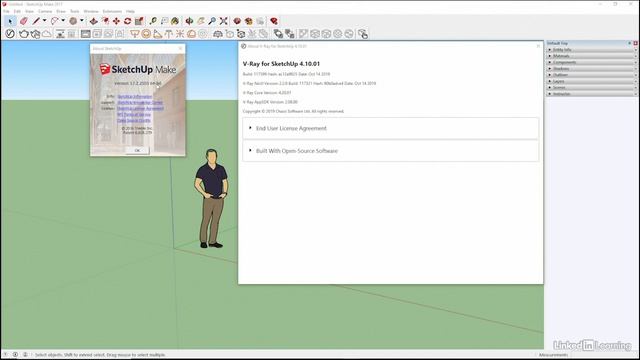This screenshot has height=360, width=640.
Task: Open the Window menu
Action: point(91,11)
